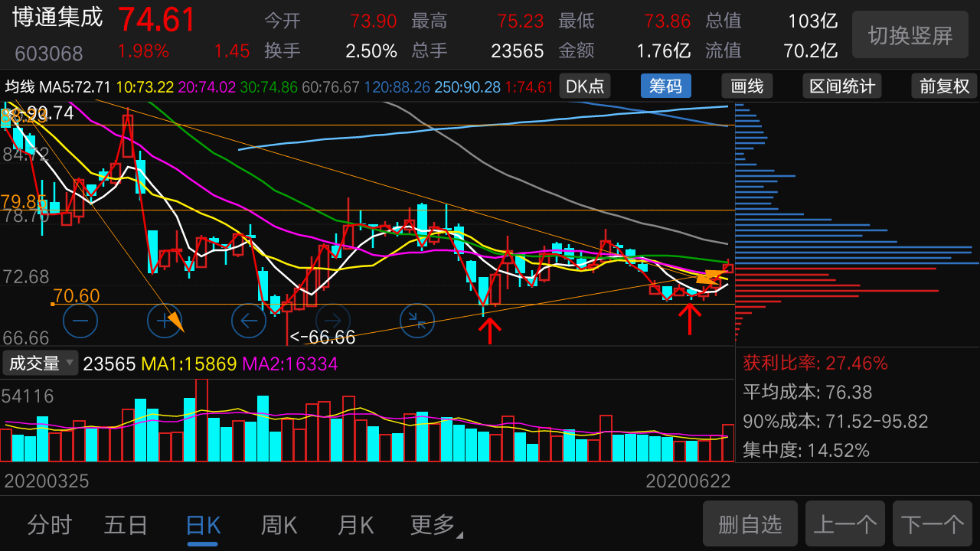
Task: Zoom in chart with plus circle icon
Action: coord(165,321)
